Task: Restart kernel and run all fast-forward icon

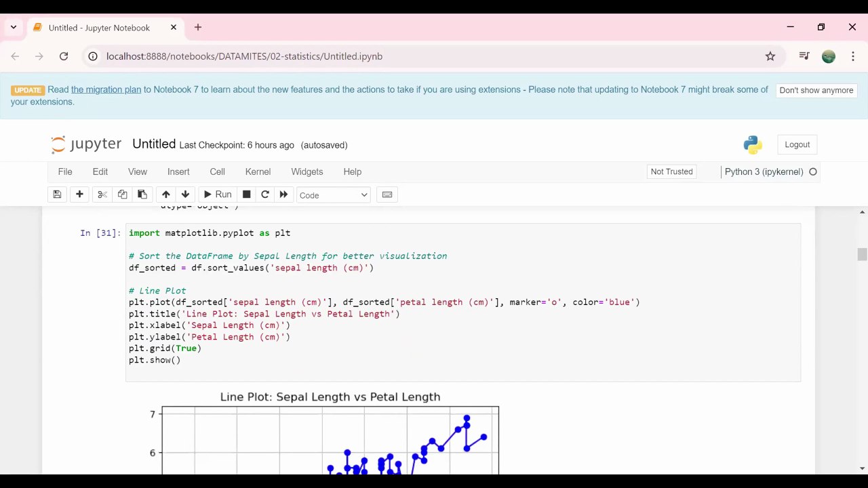Action: (x=283, y=195)
